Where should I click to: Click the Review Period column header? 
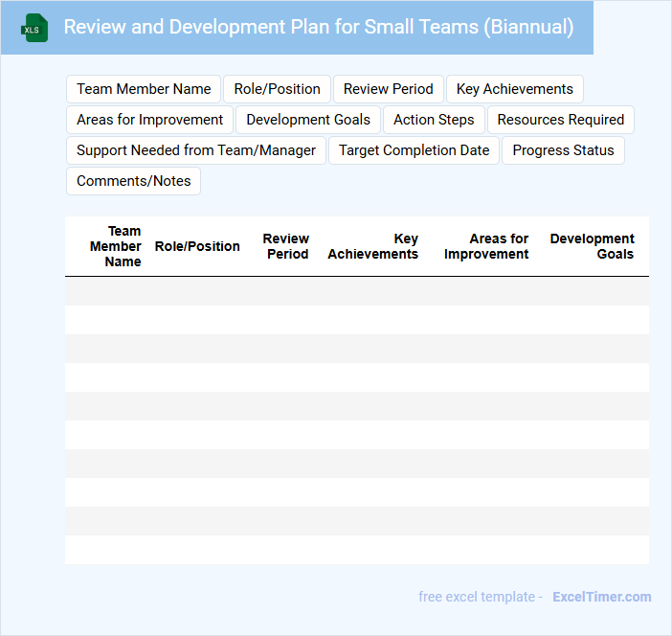[x=285, y=246]
